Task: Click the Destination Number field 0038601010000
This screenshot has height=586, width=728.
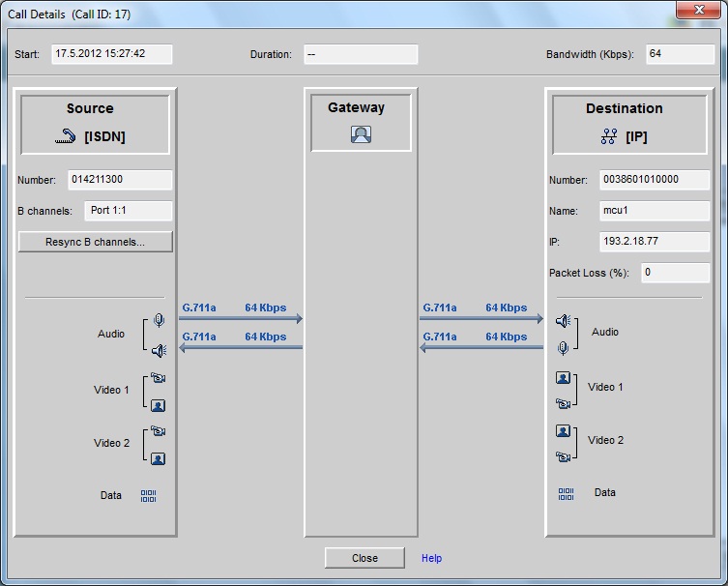Action: tap(655, 180)
